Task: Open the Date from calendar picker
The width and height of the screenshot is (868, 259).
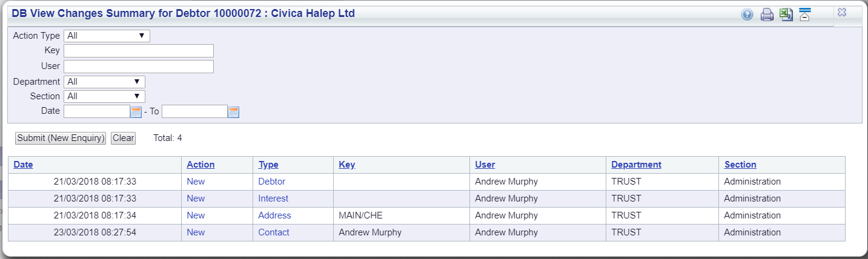Action: click(136, 111)
